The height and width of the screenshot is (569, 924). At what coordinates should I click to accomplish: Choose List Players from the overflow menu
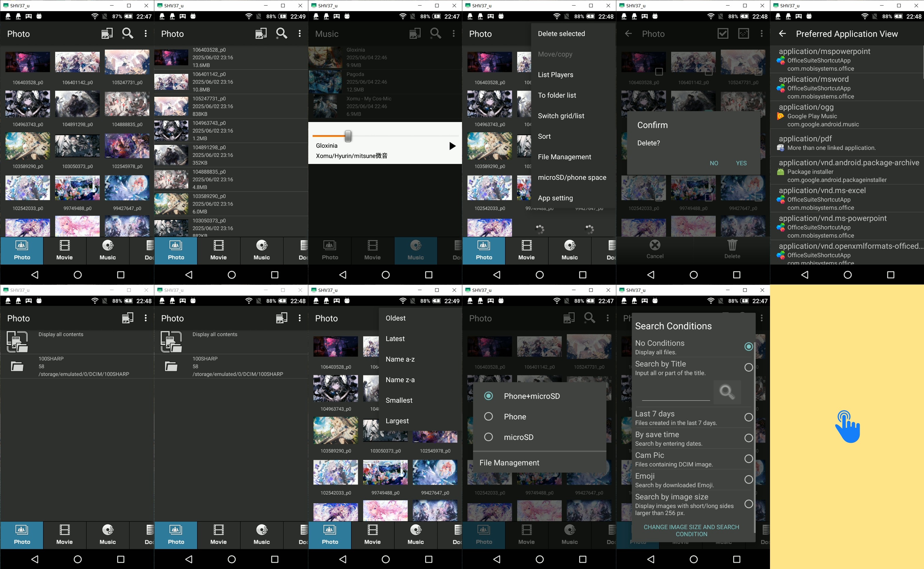click(x=573, y=75)
